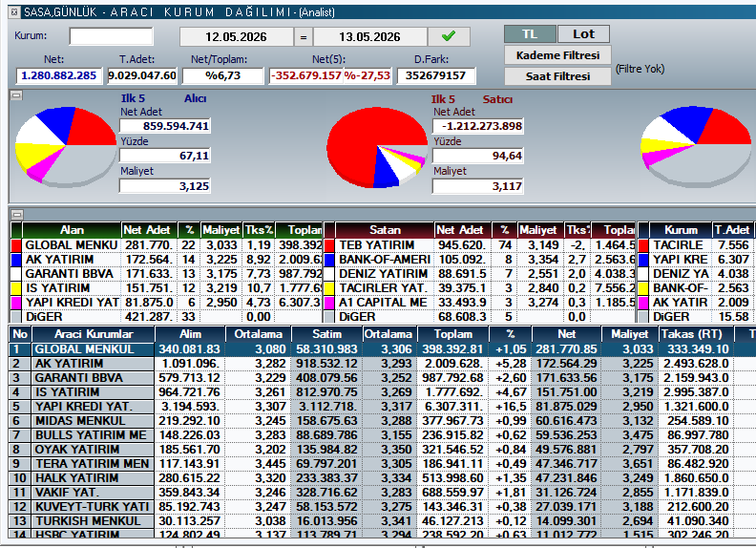Click the Net value 1.280.882.285
This screenshot has height=548, width=756.
tap(59, 75)
